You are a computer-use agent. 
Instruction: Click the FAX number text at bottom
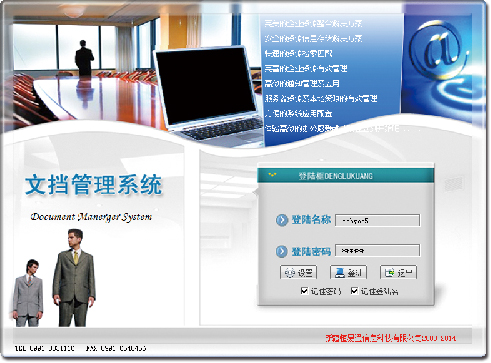116,348
